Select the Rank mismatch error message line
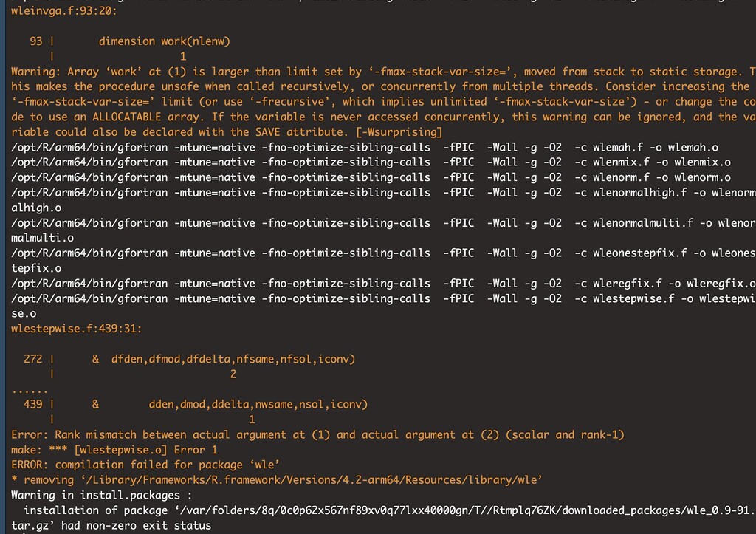This screenshot has height=534, width=756. pos(310,434)
